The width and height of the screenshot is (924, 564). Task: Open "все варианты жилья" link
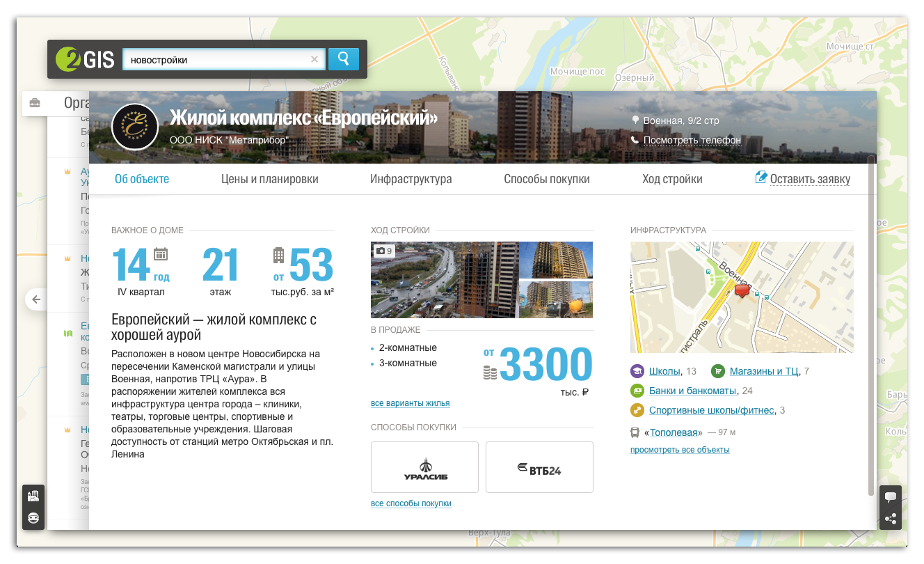pos(410,403)
